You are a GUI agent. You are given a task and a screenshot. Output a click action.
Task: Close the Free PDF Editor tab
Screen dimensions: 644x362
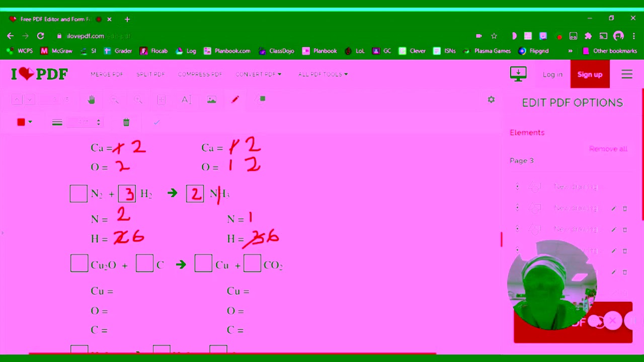tap(109, 19)
